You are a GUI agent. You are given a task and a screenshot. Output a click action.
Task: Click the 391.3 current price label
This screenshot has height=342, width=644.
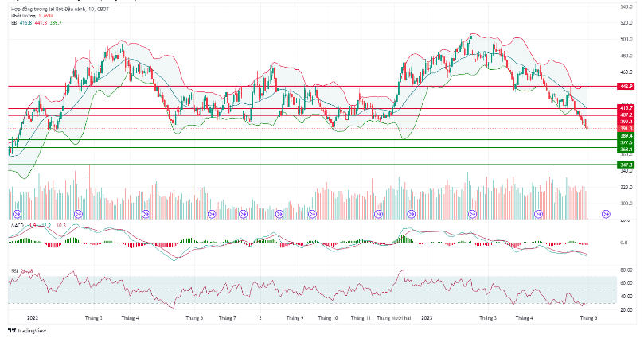626,128
